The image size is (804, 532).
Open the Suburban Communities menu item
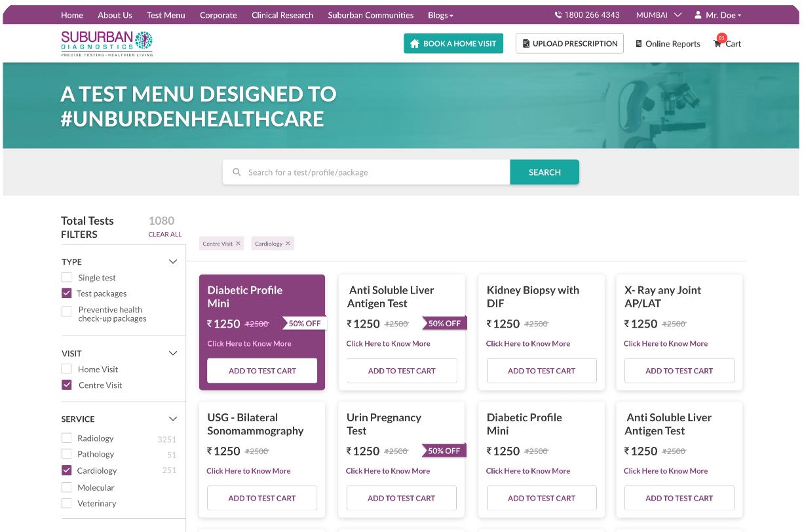371,15
